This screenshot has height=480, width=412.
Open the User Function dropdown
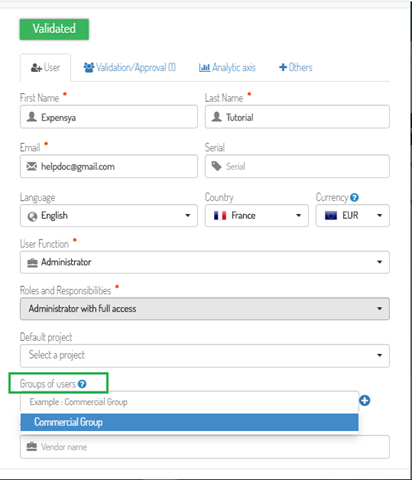pos(205,262)
